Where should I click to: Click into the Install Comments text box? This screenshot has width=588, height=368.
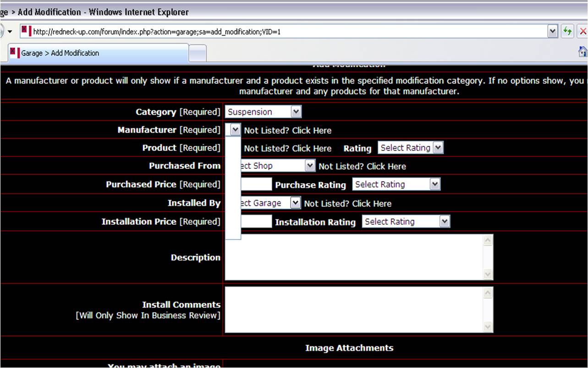click(354, 310)
